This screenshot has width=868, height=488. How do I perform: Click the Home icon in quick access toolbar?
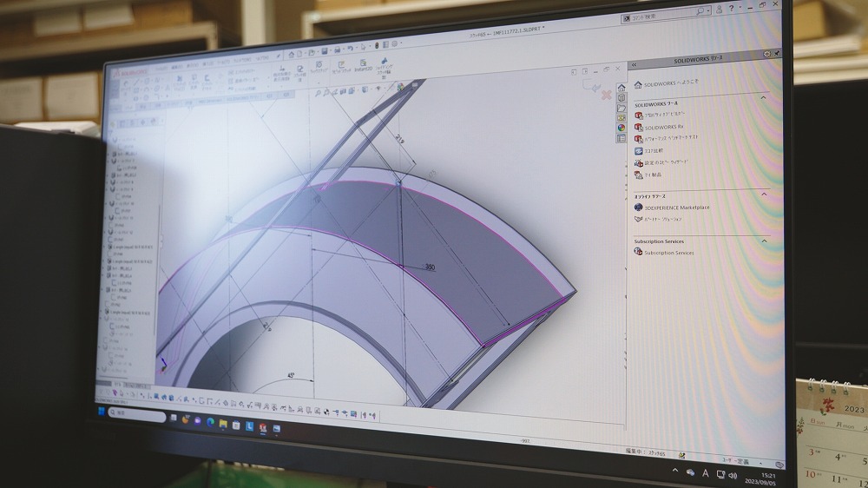291,55
